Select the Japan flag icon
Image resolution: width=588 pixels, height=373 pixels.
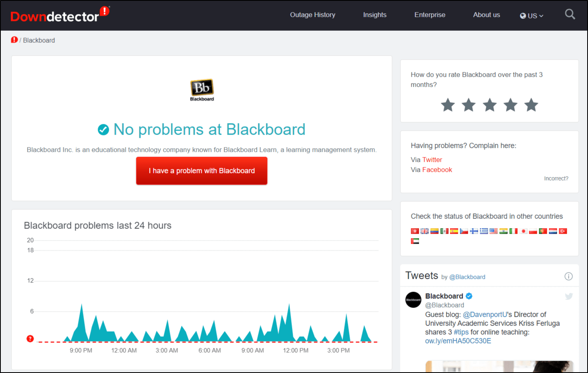point(523,231)
